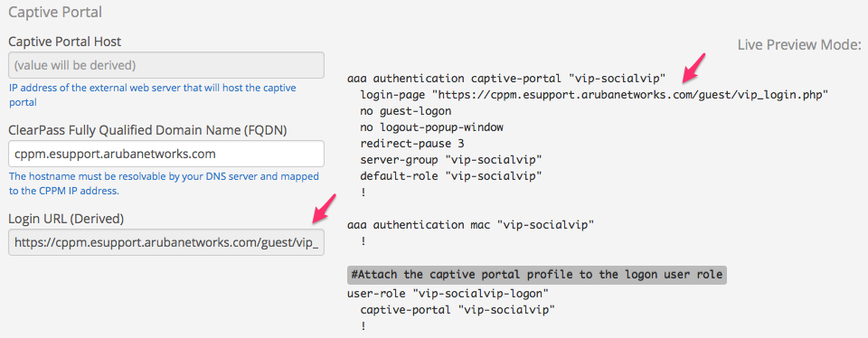The image size is (868, 338).
Task: Click the 'captive-portal "vip-socialvip"' line under user-role
Action: [x=458, y=309]
